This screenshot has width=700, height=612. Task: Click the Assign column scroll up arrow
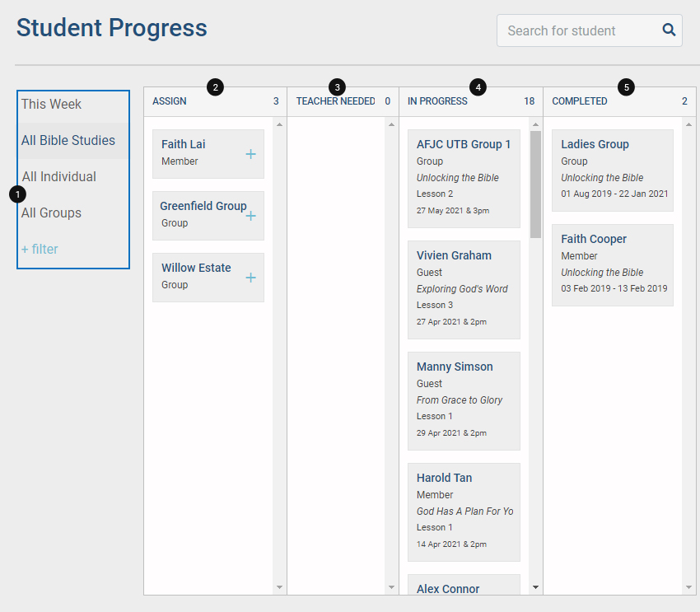pyautogui.click(x=279, y=124)
